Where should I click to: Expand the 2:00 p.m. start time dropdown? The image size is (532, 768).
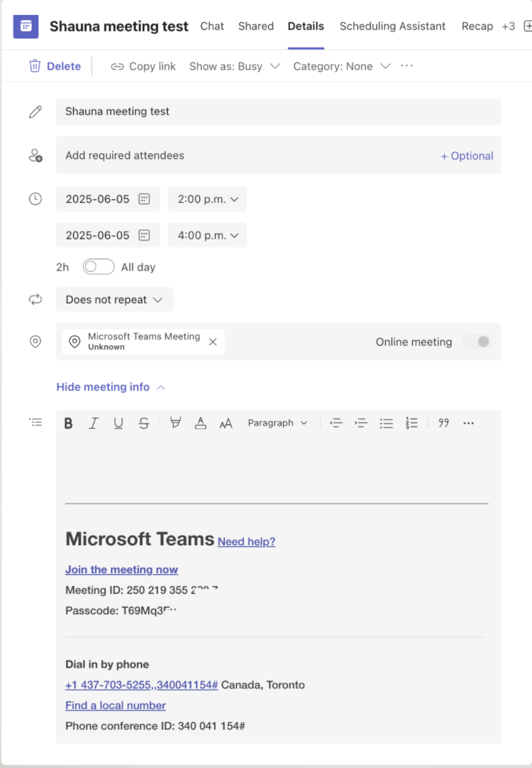click(208, 199)
